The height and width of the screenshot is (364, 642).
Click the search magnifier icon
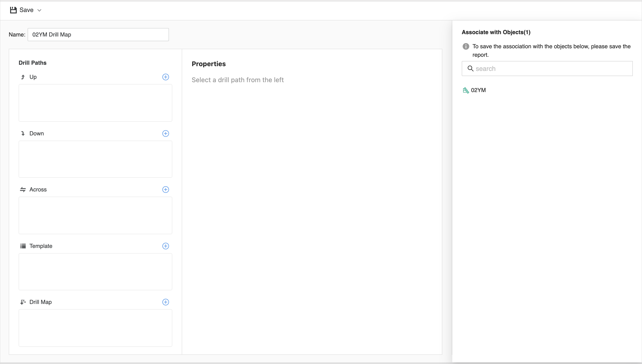click(470, 69)
